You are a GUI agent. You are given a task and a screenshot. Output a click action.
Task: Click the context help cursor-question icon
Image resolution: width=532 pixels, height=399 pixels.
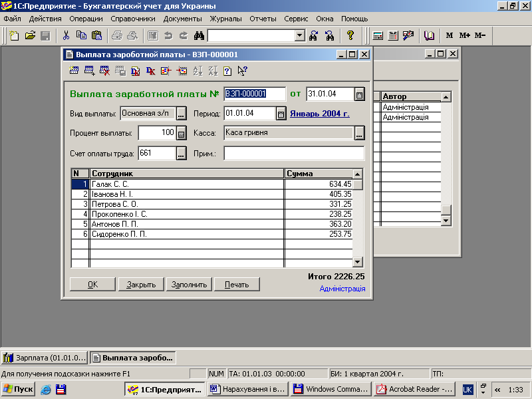242,70
